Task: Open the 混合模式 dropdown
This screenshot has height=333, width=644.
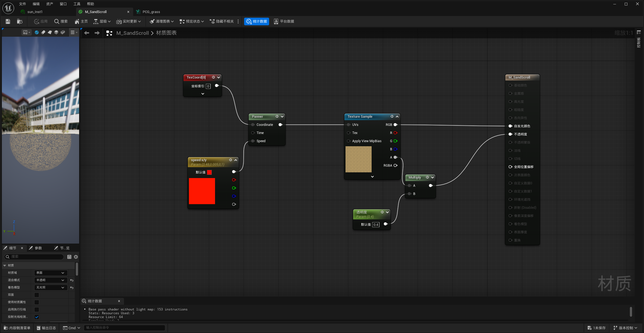Action: pos(51,280)
